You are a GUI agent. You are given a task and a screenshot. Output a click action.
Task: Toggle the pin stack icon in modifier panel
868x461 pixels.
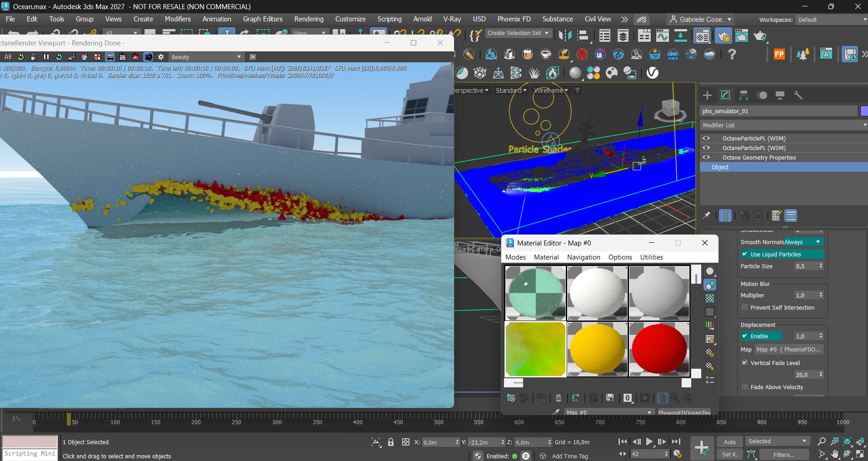tap(707, 215)
